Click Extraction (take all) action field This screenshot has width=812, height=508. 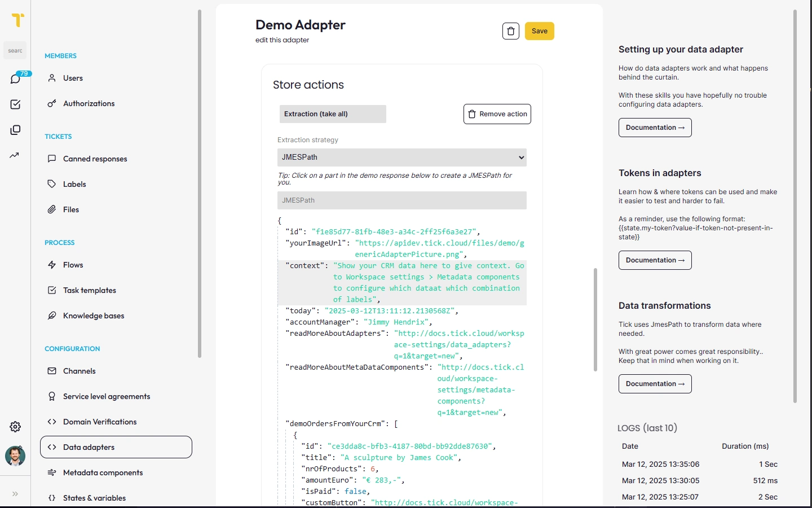point(333,114)
